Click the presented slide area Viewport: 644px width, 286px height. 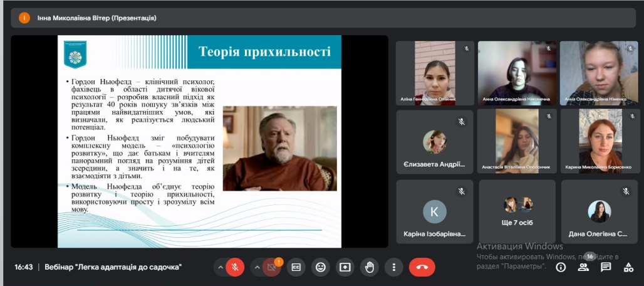pyautogui.click(x=199, y=141)
